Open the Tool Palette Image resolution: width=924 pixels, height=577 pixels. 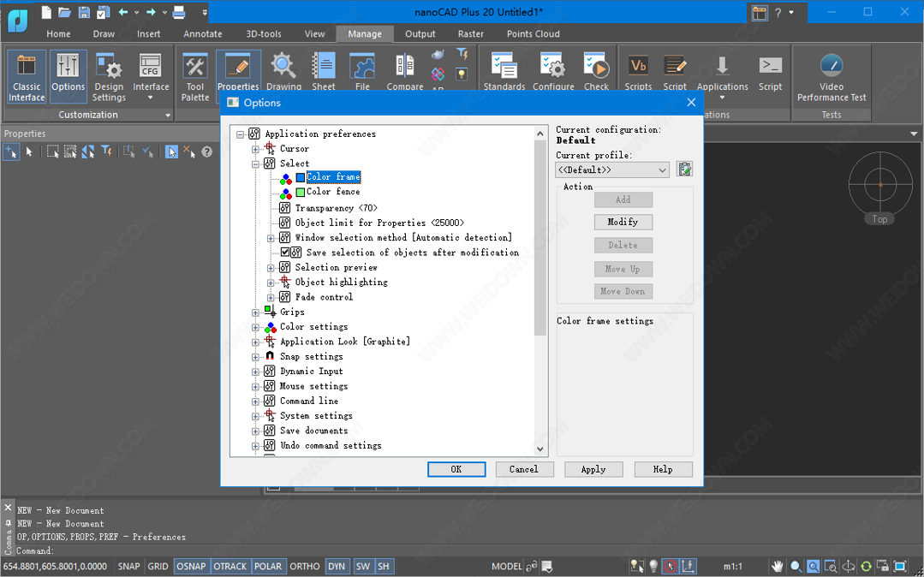[195, 77]
